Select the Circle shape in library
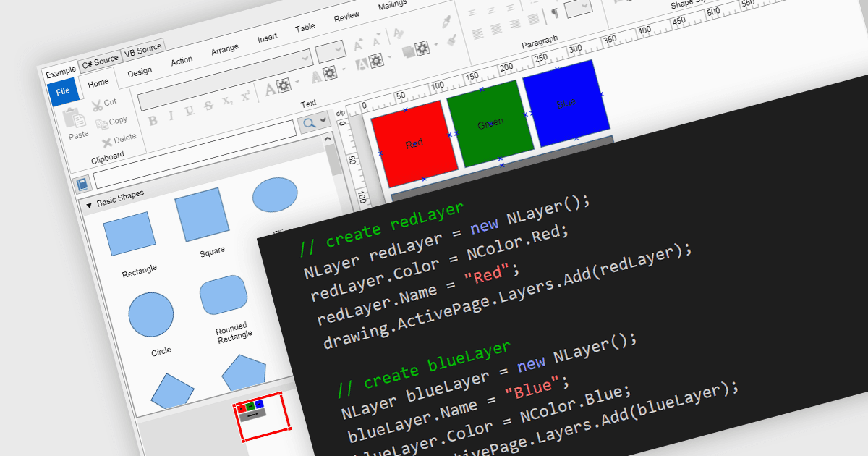Viewport: 868px width, 456px height. coord(151,315)
